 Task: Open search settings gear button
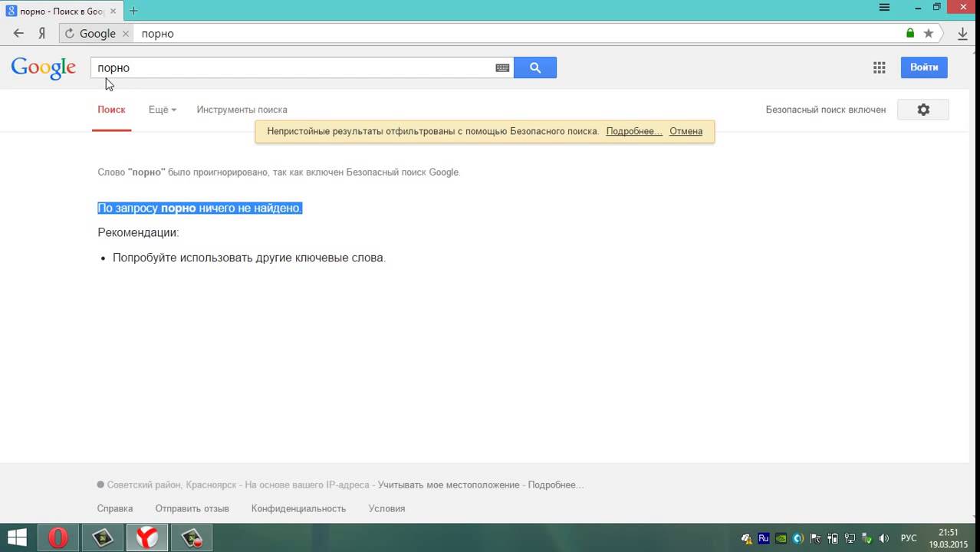(x=923, y=110)
